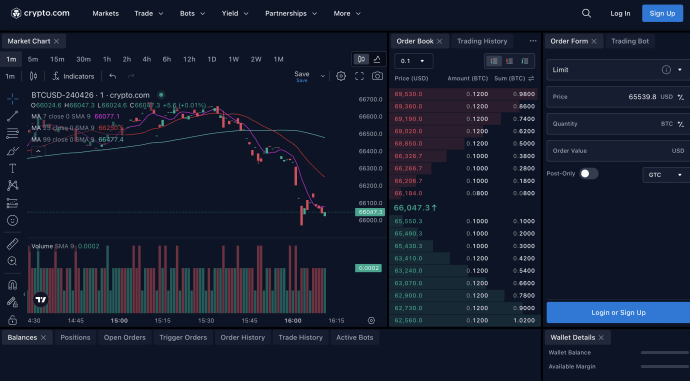Viewport: 690px width, 381px height.
Task: Select the 15m timeframe
Action: pyautogui.click(x=57, y=59)
